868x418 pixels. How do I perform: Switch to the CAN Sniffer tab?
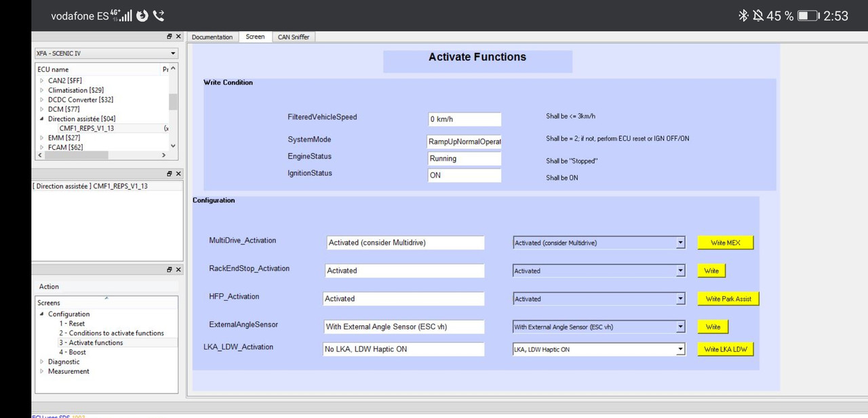coord(294,37)
